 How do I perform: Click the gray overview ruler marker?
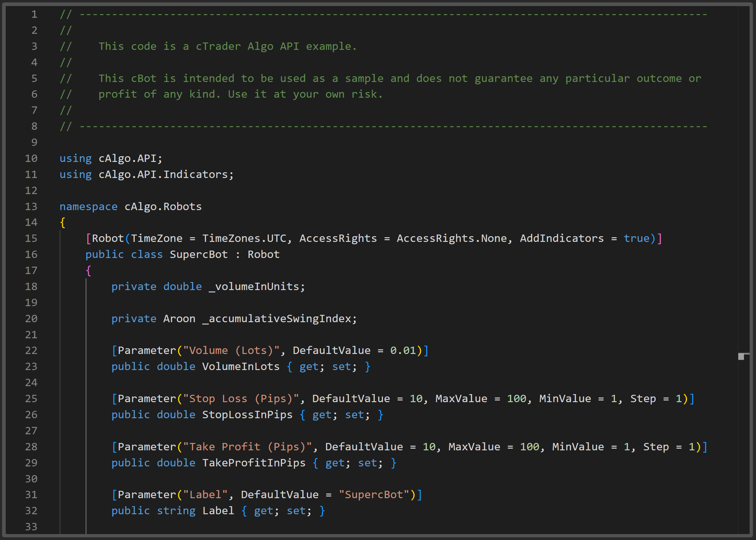(x=741, y=356)
